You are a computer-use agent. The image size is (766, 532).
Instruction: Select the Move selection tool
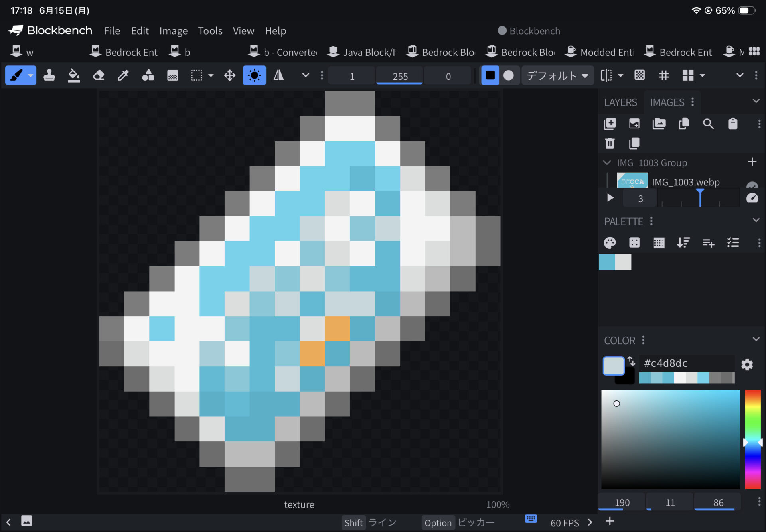click(230, 75)
